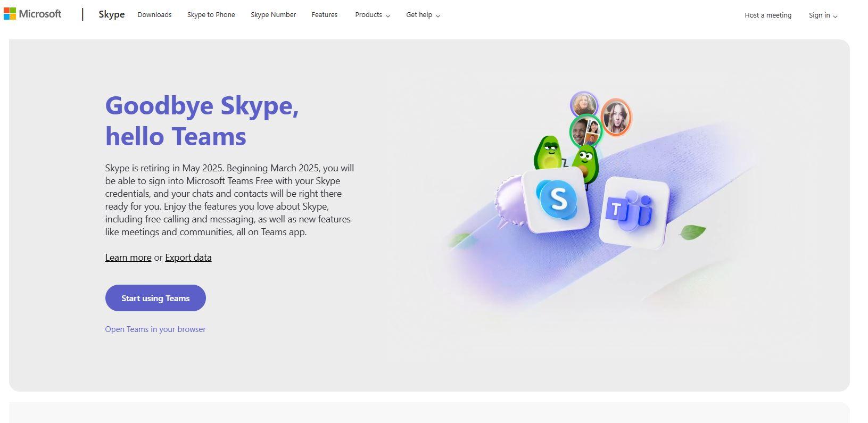Image resolution: width=868 pixels, height=423 pixels.
Task: Go to Downloads page
Action: [154, 15]
